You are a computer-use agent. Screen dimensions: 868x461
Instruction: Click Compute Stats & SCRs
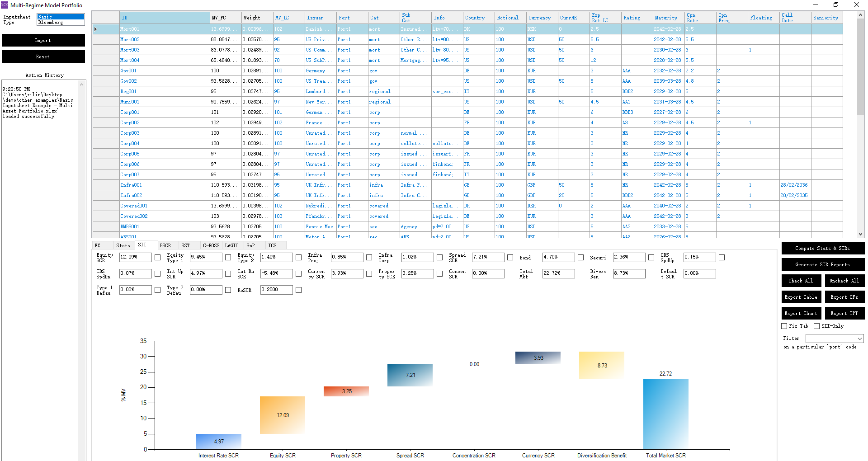point(822,248)
